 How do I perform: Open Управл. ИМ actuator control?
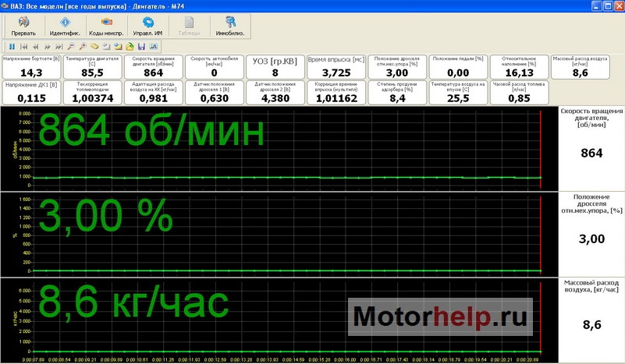tap(147, 27)
